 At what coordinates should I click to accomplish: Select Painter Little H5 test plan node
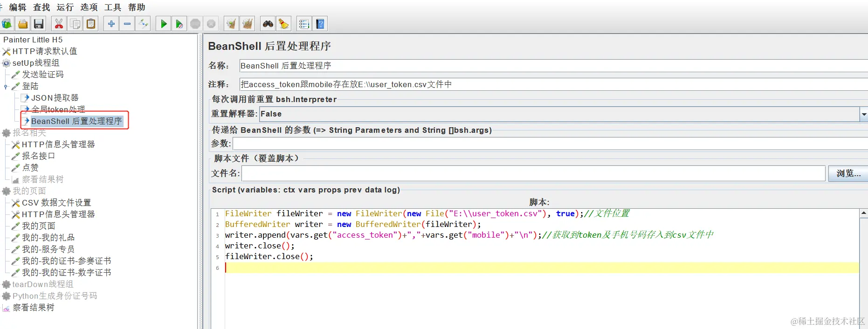click(x=33, y=40)
